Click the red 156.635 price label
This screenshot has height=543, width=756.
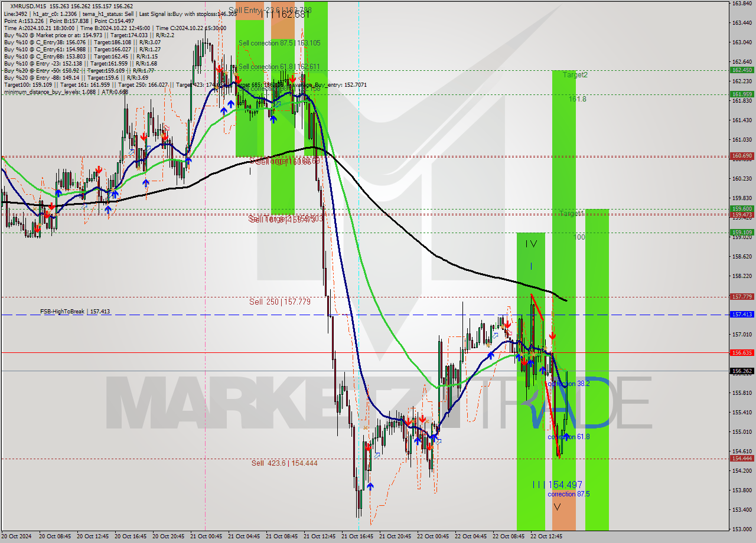[x=742, y=352]
